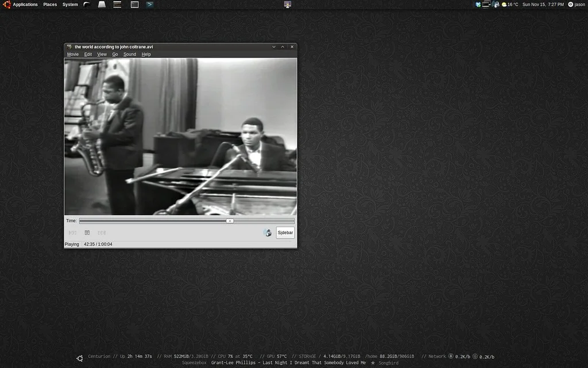Click the drive-shaped panel launcher icon
Screen dimensions: 588x368
pos(102,5)
